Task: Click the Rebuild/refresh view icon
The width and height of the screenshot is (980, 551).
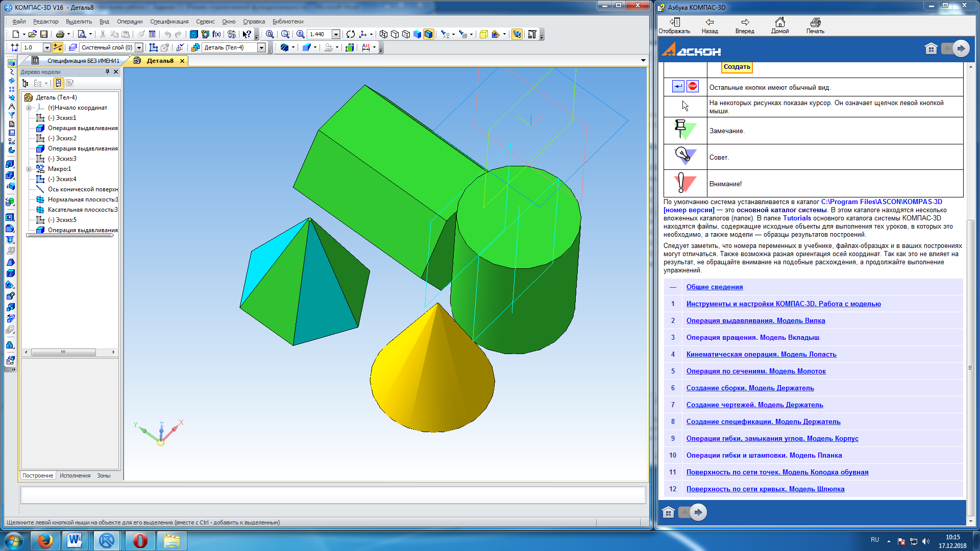Action: pyautogui.click(x=351, y=34)
